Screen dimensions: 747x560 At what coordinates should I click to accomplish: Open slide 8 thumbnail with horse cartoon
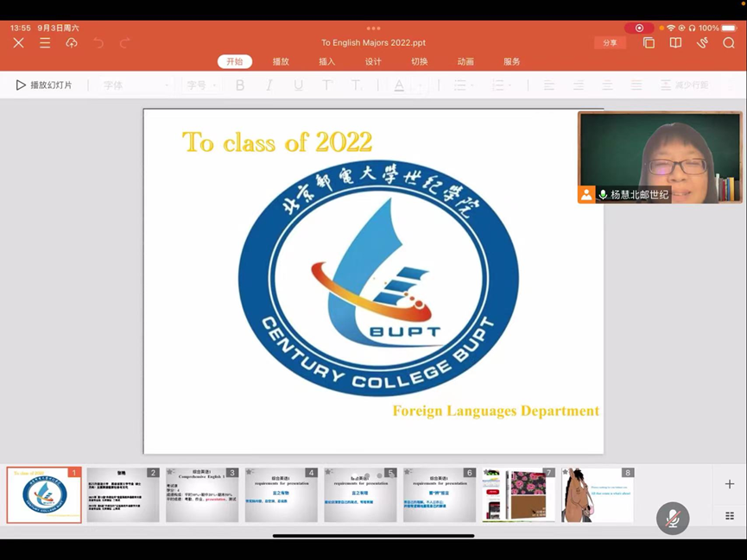coord(598,494)
